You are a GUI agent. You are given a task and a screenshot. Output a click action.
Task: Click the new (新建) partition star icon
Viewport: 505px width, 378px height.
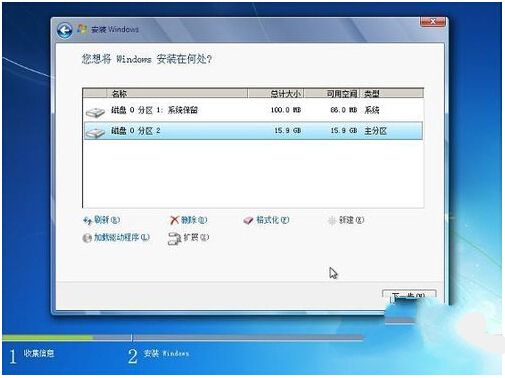coord(332,220)
